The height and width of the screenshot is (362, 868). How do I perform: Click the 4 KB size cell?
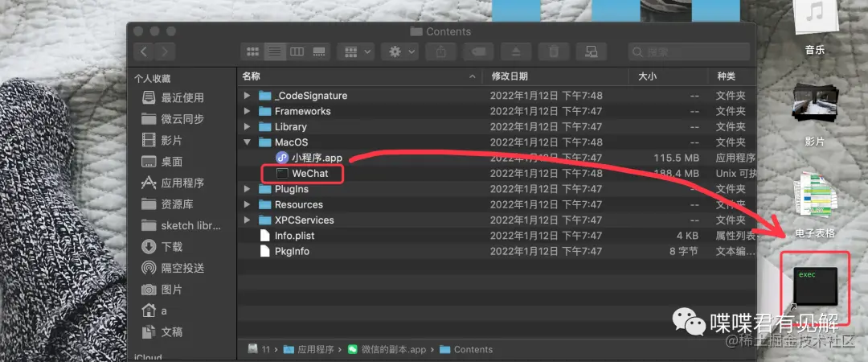click(x=687, y=236)
